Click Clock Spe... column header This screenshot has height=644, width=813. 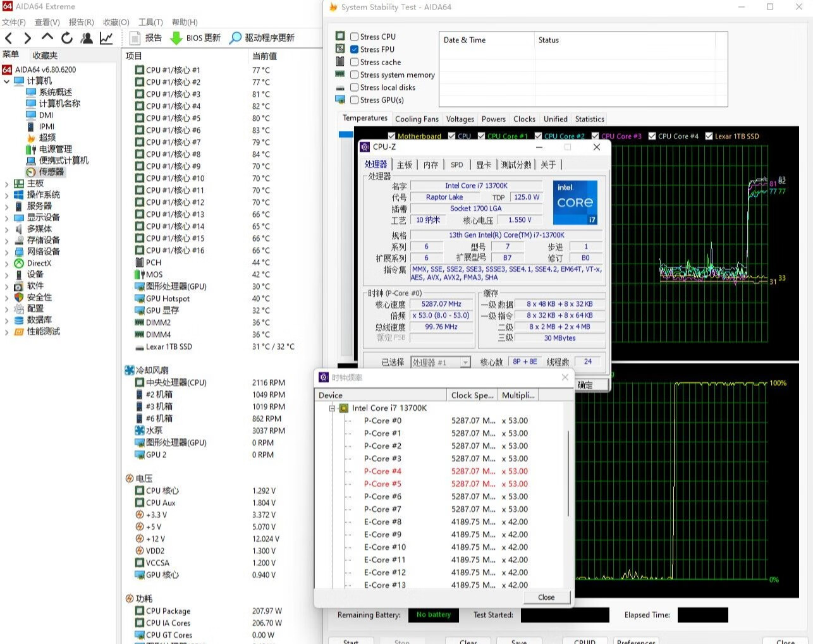pos(472,395)
